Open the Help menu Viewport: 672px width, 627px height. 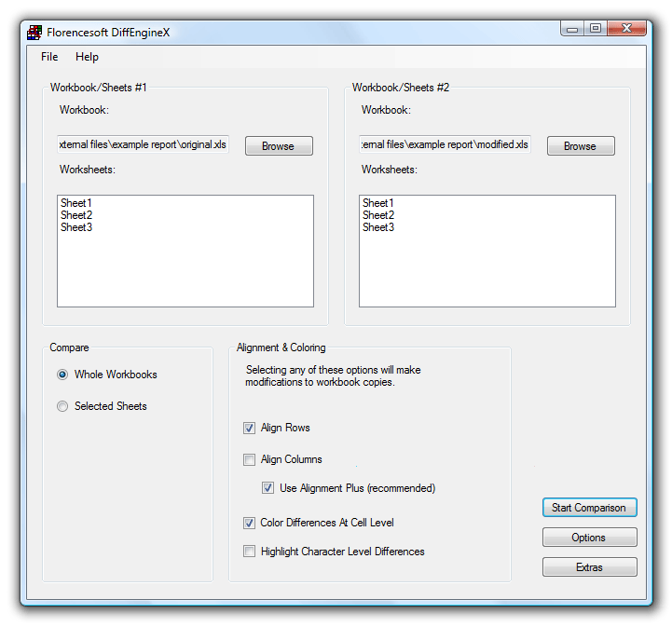(x=87, y=57)
